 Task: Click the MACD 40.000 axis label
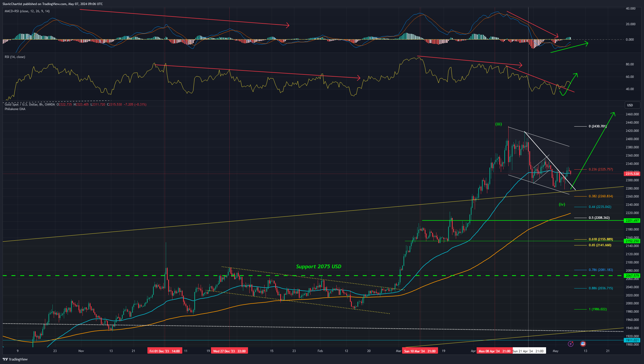pos(630,9)
